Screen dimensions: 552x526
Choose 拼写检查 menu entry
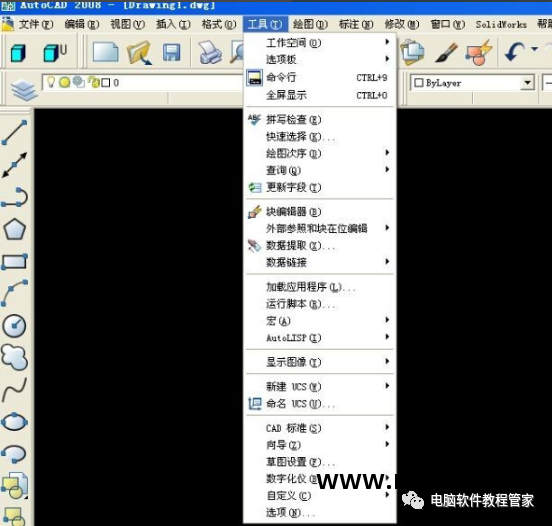(x=320, y=120)
